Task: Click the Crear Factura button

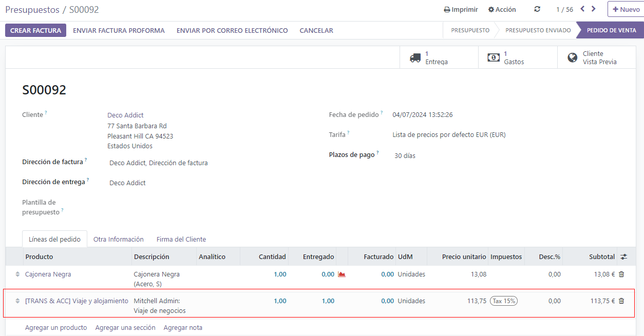Action: (x=35, y=30)
